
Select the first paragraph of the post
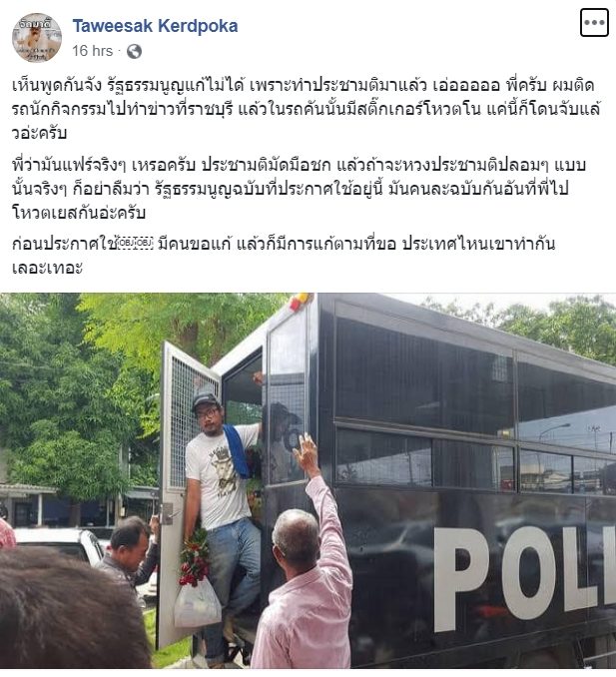(x=307, y=109)
